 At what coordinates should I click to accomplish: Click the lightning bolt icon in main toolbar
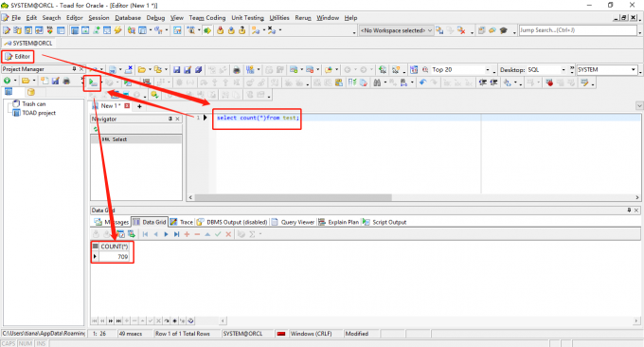[117, 30]
